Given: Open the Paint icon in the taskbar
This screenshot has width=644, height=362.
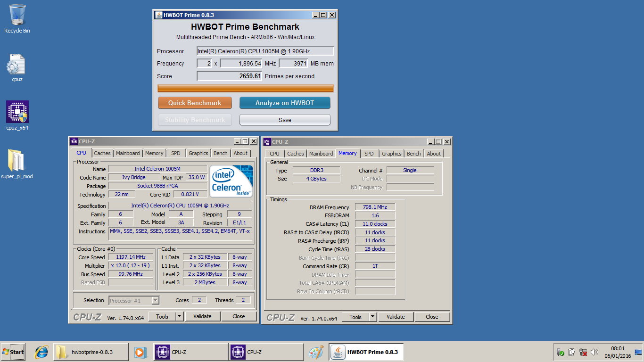Looking at the screenshot, I should [x=316, y=352].
